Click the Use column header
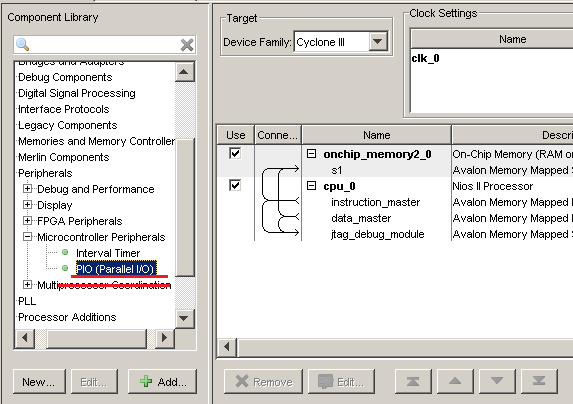The width and height of the screenshot is (573, 404). click(235, 135)
